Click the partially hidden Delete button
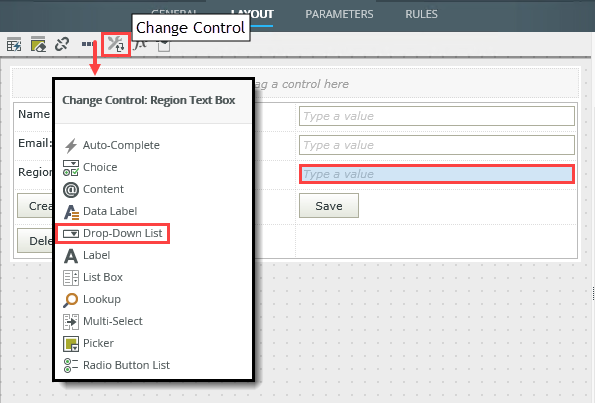595x403 pixels. [35, 241]
